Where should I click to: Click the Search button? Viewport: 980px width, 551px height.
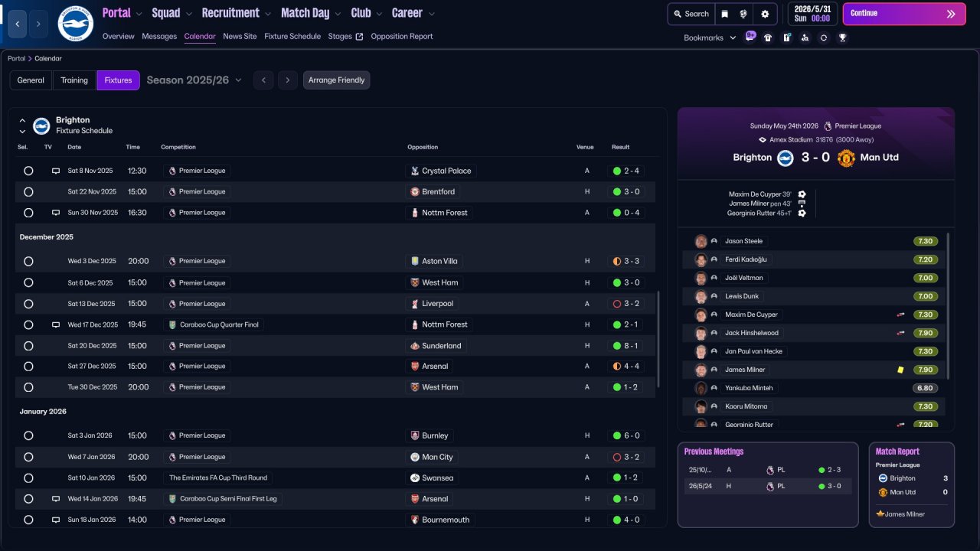coord(691,14)
